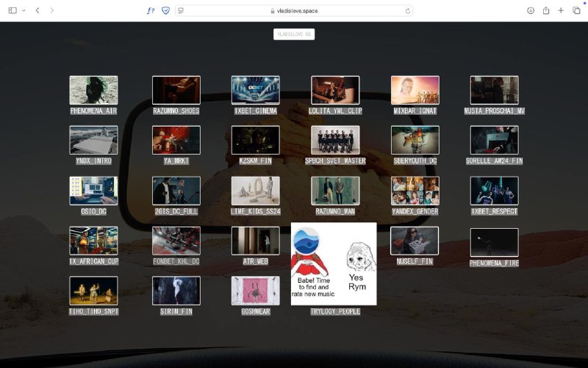Open 1XBET_RESPECT thumbnail
This screenshot has height=368, width=588.
(494, 191)
